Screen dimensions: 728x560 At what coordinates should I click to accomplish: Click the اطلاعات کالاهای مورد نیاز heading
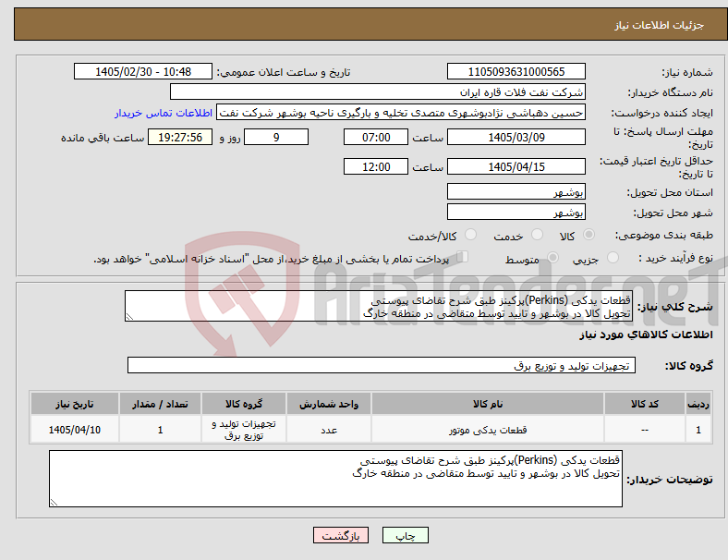coord(646,335)
